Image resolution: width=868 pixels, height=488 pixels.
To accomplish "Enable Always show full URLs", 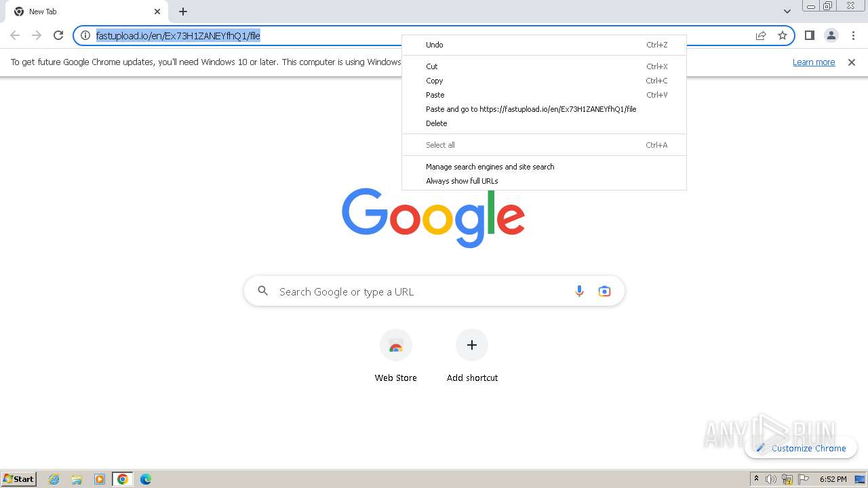I will click(544, 181).
